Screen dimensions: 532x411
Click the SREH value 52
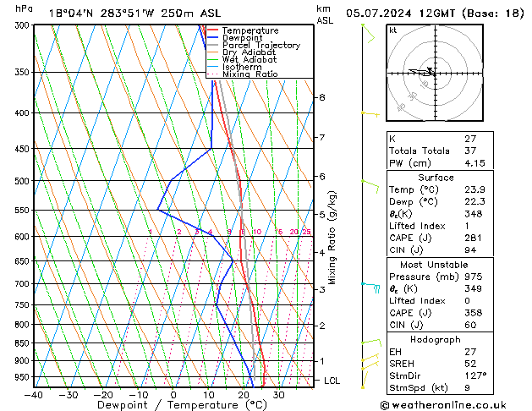470,364
